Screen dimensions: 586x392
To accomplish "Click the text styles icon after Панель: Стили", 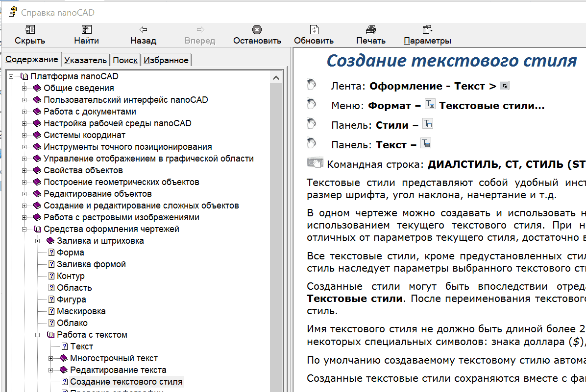I will click(x=428, y=124).
